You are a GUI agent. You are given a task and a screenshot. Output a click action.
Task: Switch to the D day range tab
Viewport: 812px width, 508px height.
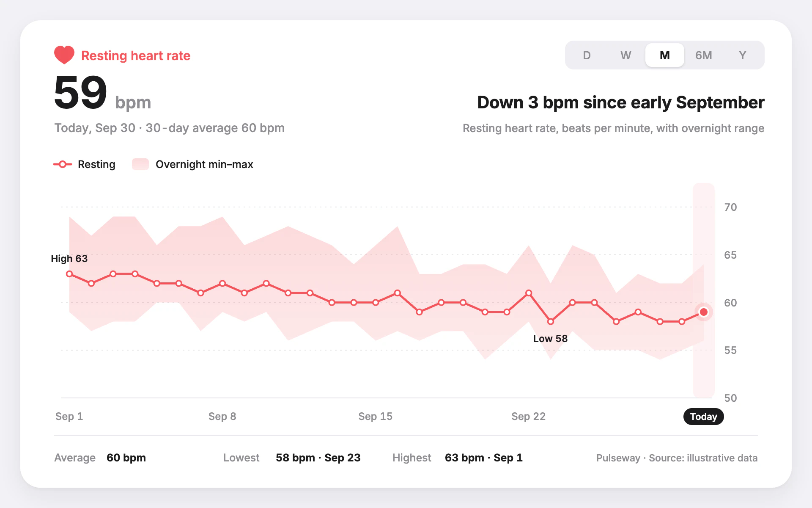tap(587, 55)
